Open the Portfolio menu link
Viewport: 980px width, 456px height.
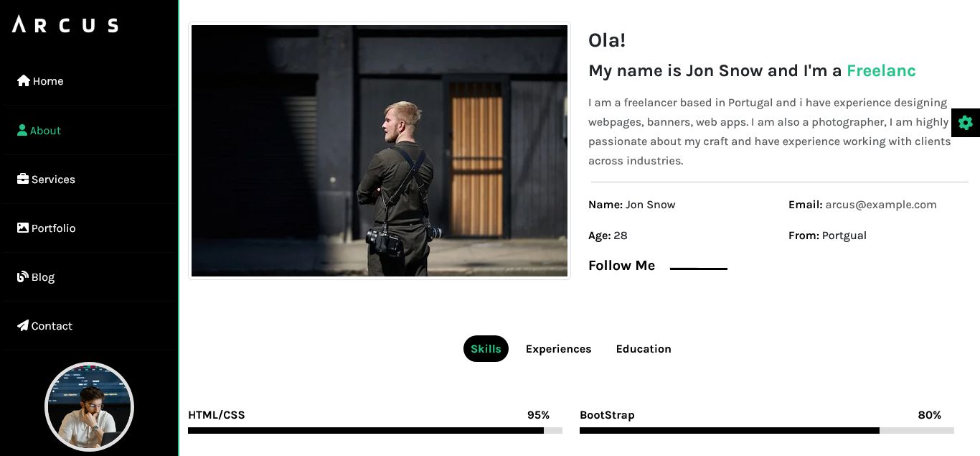(54, 228)
